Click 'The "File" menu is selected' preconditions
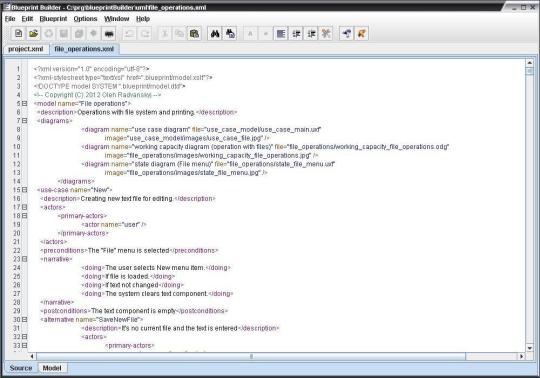Viewport: 540px width, 378px height. 128,250
